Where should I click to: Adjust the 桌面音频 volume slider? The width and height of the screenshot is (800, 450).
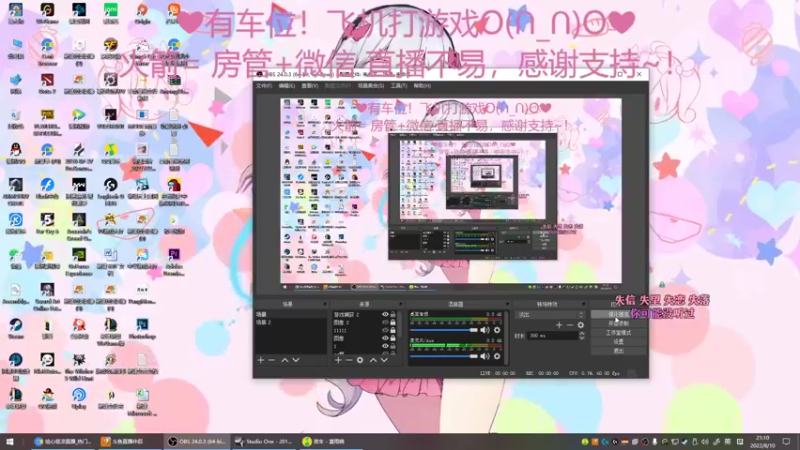click(443, 330)
